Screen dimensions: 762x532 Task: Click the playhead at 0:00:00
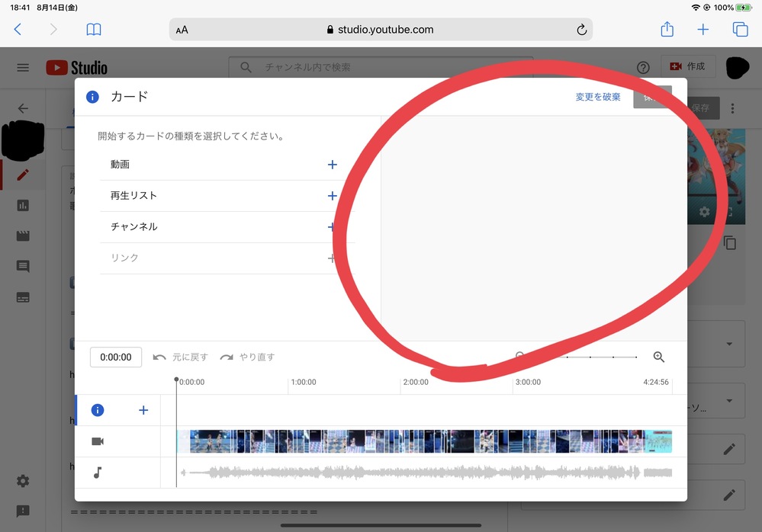pyautogui.click(x=176, y=380)
